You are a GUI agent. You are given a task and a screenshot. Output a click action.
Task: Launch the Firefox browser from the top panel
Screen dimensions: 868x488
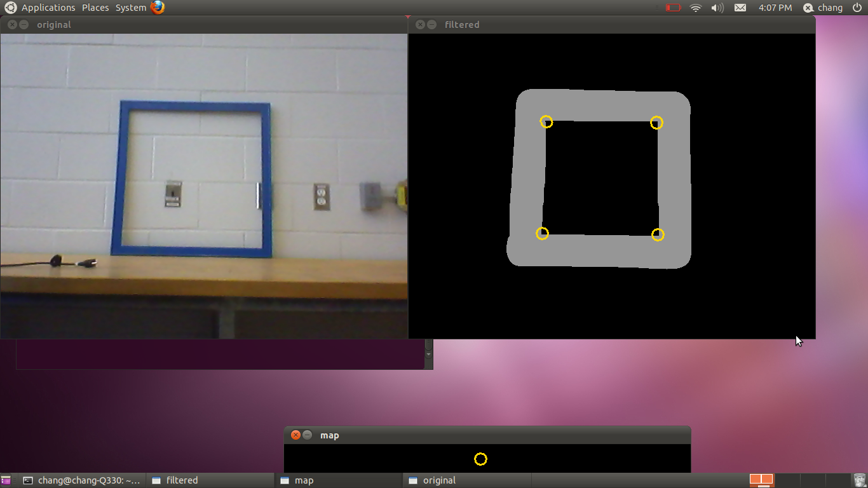(158, 8)
